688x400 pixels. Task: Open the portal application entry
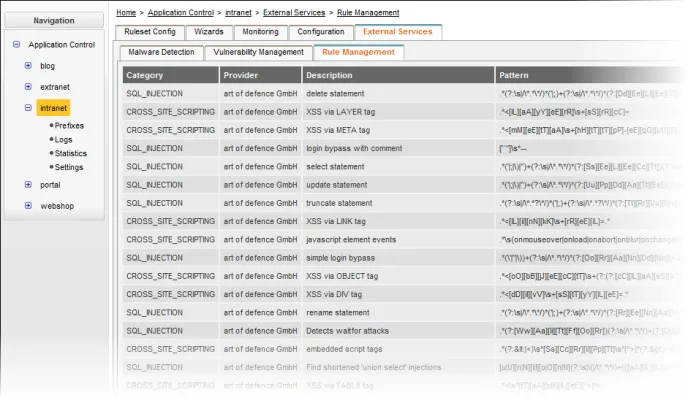point(50,185)
